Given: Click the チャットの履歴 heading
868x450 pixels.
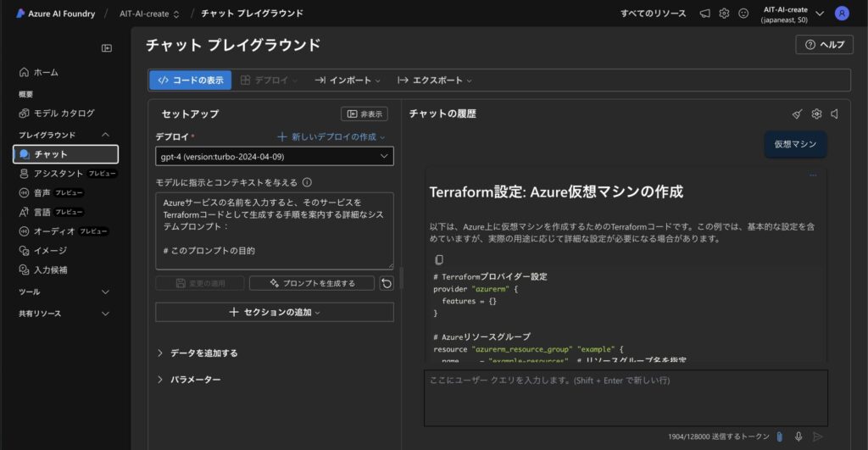Looking at the screenshot, I should (x=442, y=114).
